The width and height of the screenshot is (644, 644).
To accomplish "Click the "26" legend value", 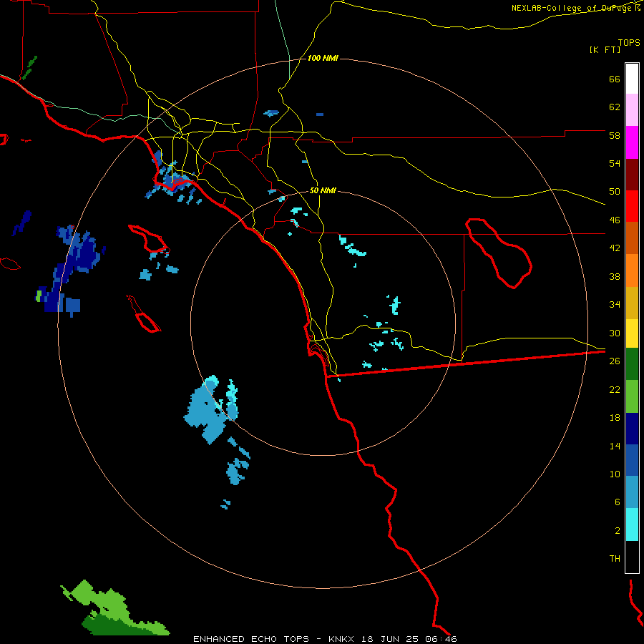I will click(615, 361).
